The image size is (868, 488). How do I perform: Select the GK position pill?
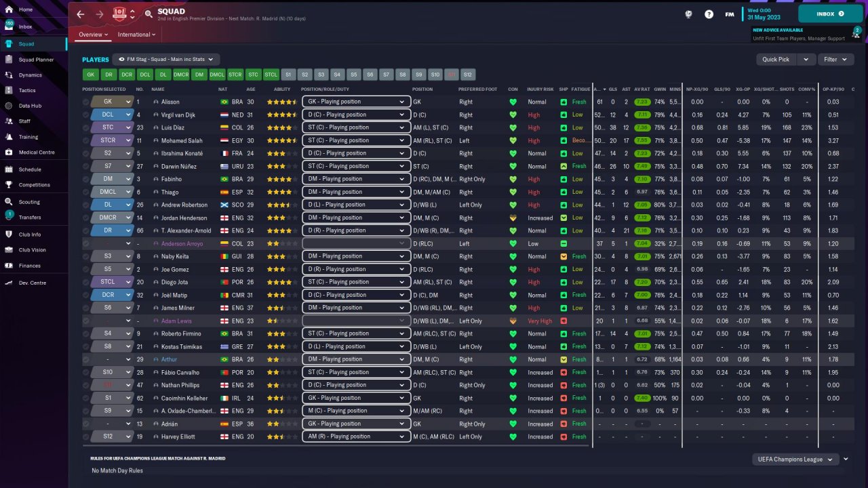pos(90,75)
